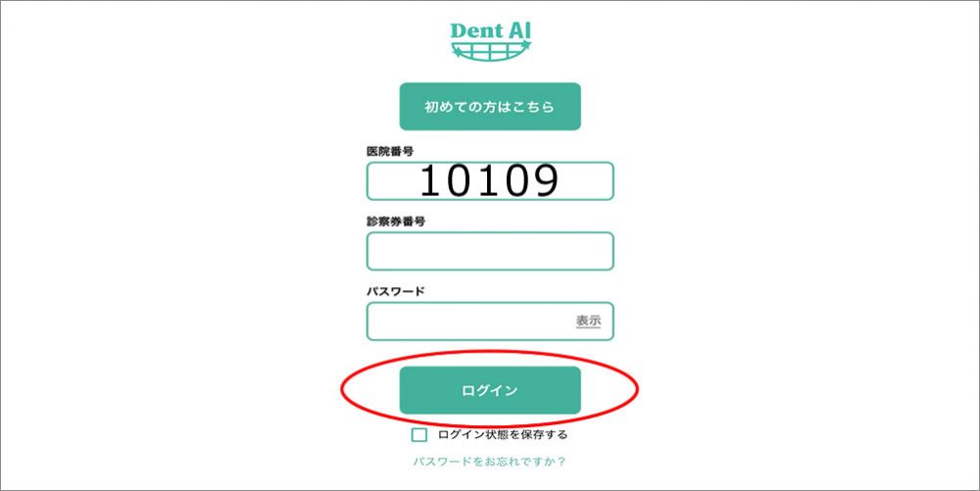Enable the ログイン状態を保存する checkbox
The image size is (980, 491).
tap(419, 435)
